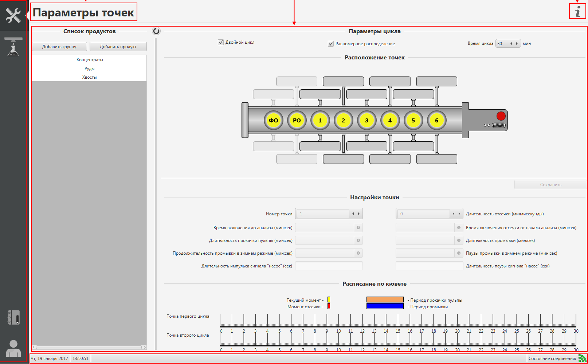Select point circle number 4
Screen dimensions: 588x364
tap(390, 120)
